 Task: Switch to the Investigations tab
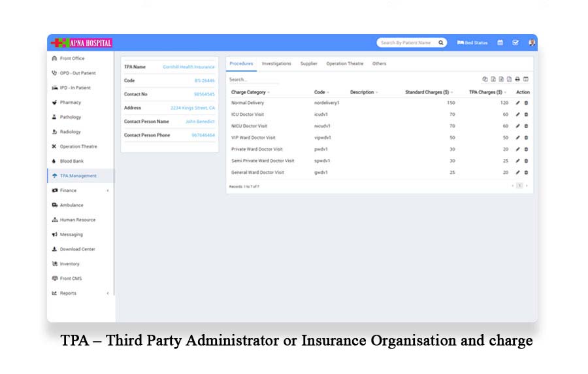(276, 64)
